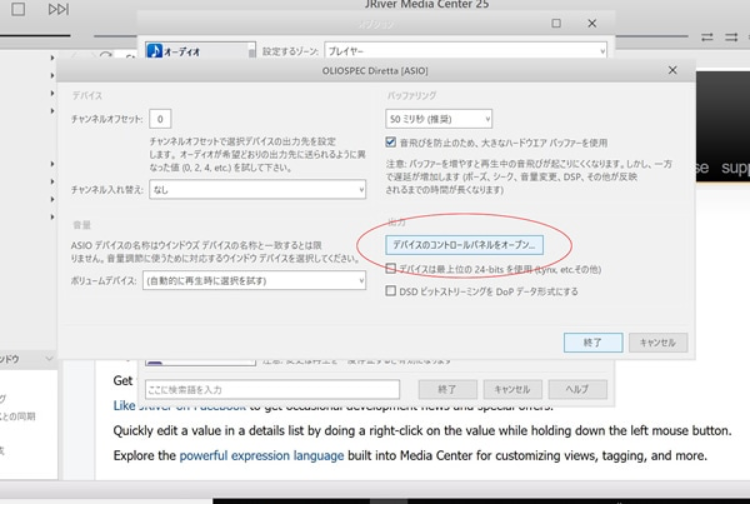Click the チャンネルオフセット value field
Viewport: 750px width, 505px height.
tap(160, 119)
